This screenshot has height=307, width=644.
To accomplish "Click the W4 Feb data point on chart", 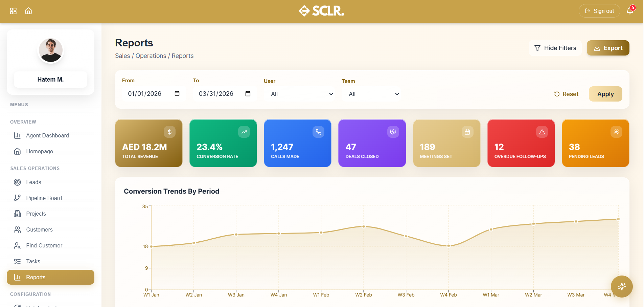I will (x=448, y=246).
